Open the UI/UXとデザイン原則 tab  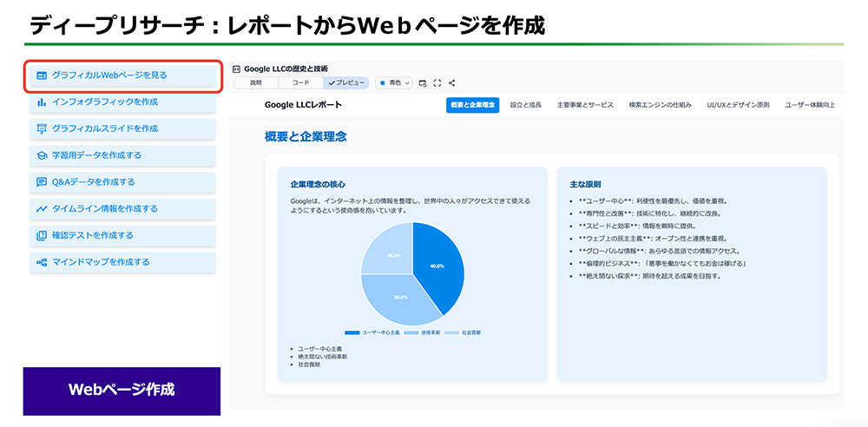pyautogui.click(x=738, y=105)
